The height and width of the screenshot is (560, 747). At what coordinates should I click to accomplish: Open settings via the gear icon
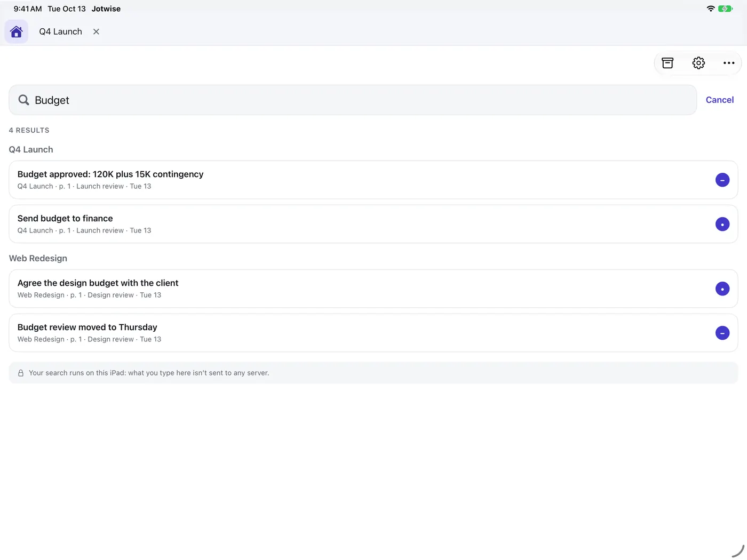click(698, 63)
